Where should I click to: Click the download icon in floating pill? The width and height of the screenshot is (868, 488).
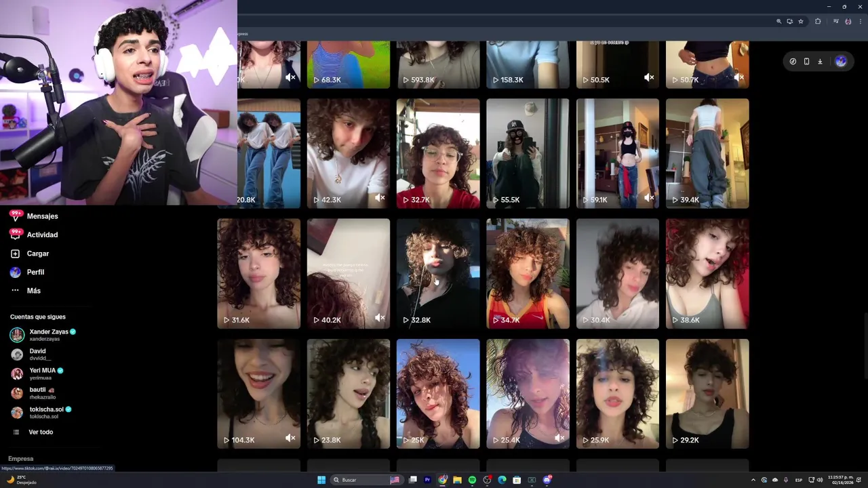(820, 62)
